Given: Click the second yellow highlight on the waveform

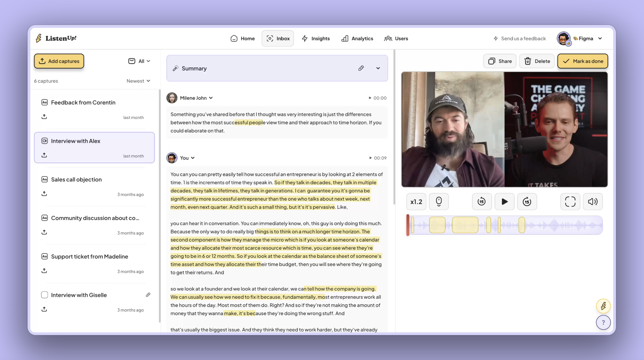Looking at the screenshot, I should point(437,225).
